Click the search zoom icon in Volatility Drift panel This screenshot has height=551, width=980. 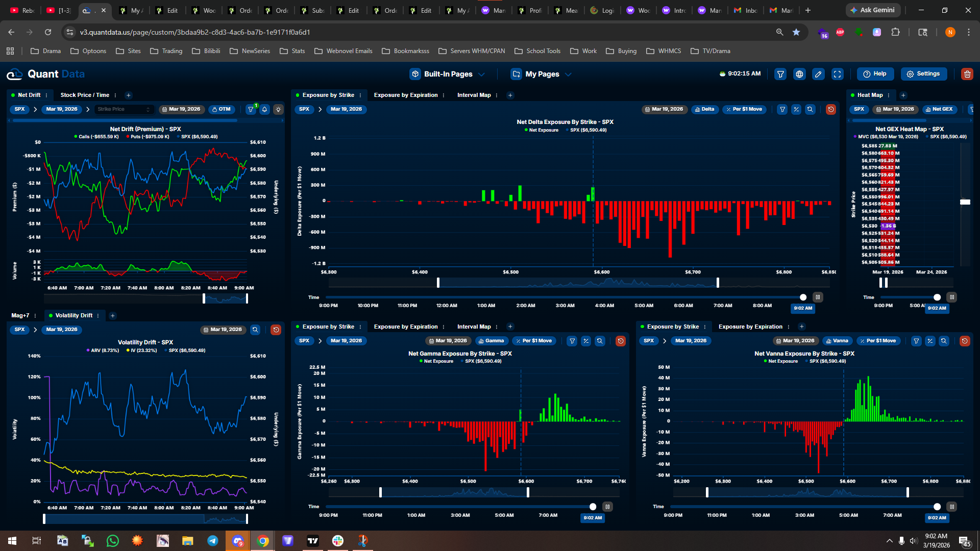[x=255, y=330]
